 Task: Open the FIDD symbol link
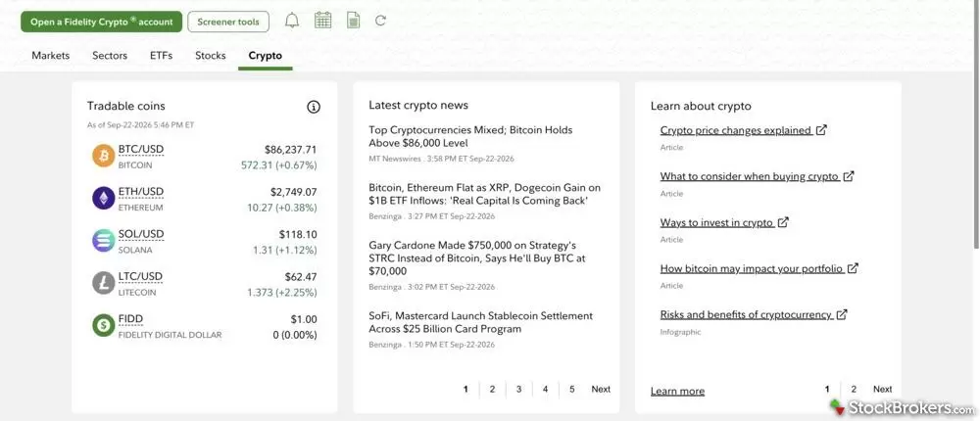(x=130, y=319)
